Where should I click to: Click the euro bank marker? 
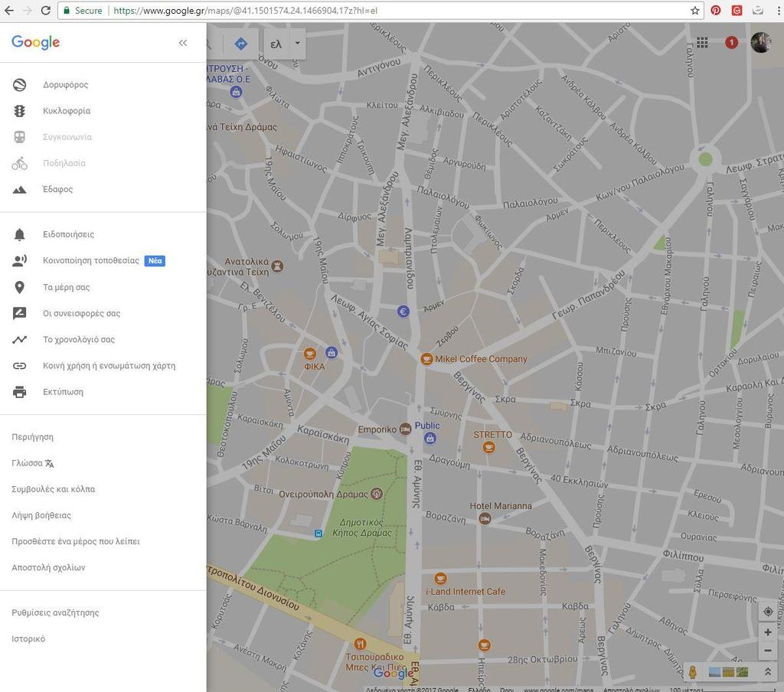(x=403, y=312)
